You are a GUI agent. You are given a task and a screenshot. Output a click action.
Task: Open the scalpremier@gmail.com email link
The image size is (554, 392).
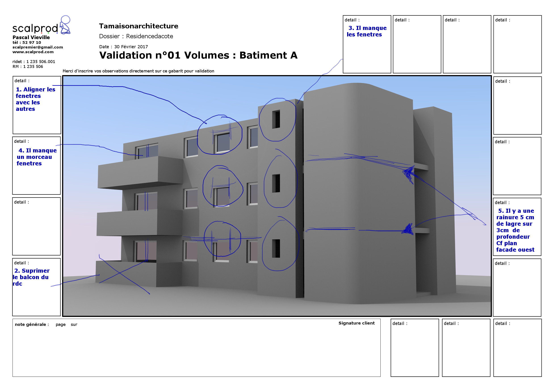[x=38, y=47]
